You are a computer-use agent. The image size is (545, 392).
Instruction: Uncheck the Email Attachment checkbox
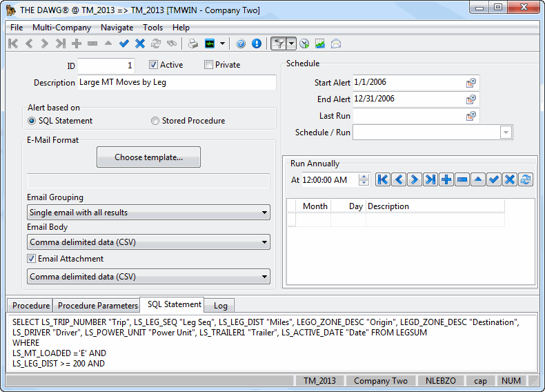[32, 259]
